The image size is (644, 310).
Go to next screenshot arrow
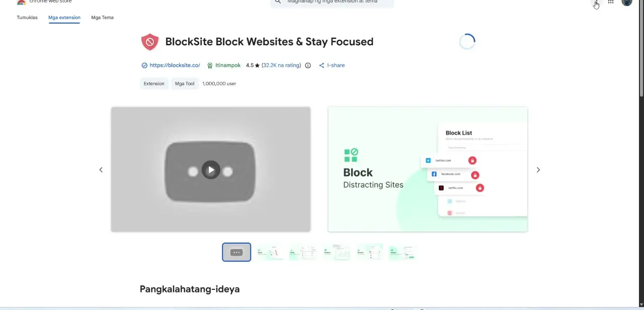pos(538,170)
